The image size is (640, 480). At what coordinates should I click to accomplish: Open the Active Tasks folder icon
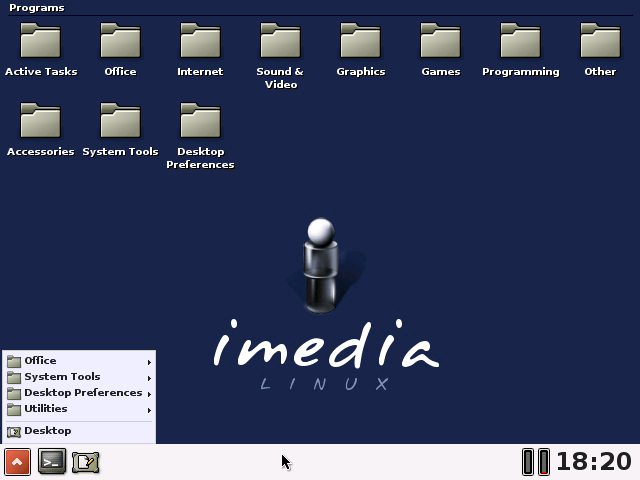click(41, 42)
